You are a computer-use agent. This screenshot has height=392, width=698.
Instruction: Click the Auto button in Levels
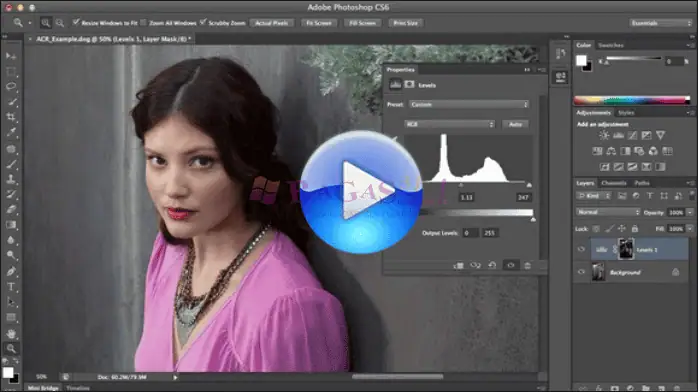pyautogui.click(x=515, y=124)
